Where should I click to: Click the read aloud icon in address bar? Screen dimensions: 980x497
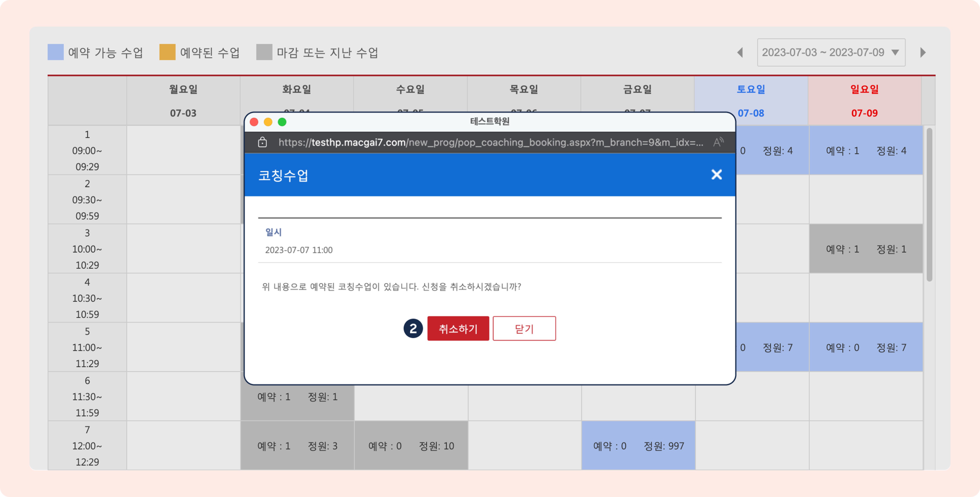[x=718, y=142]
